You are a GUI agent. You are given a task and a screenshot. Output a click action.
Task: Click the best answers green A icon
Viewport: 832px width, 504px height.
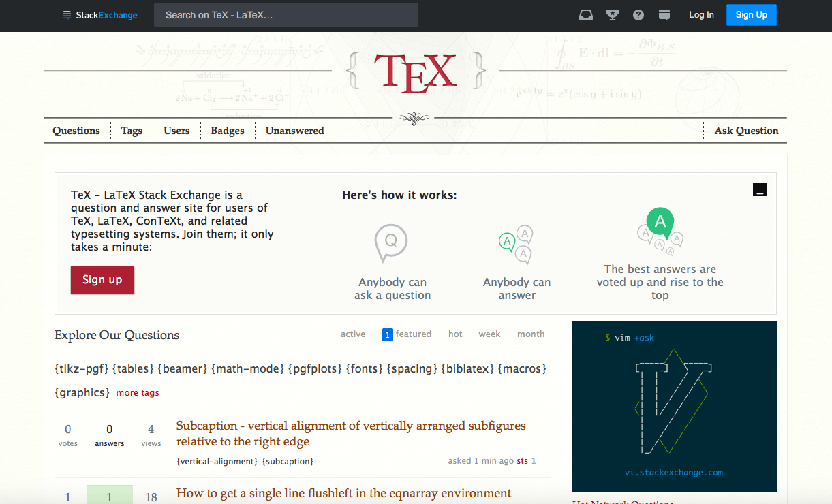pyautogui.click(x=660, y=231)
